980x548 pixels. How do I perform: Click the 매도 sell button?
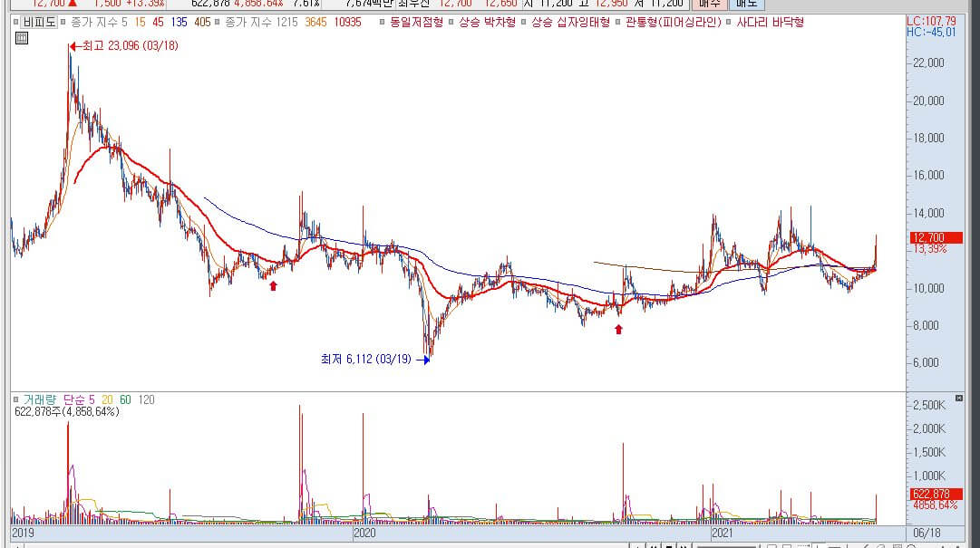[x=746, y=4]
